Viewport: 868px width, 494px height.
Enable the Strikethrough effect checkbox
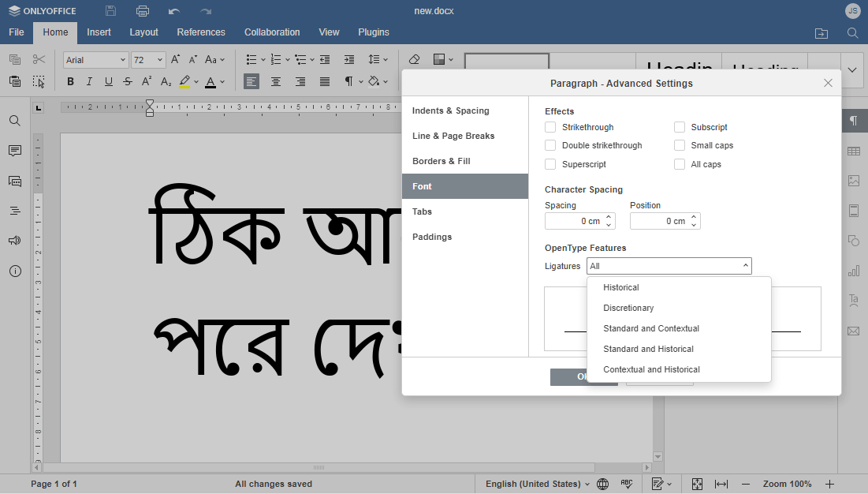coord(549,127)
